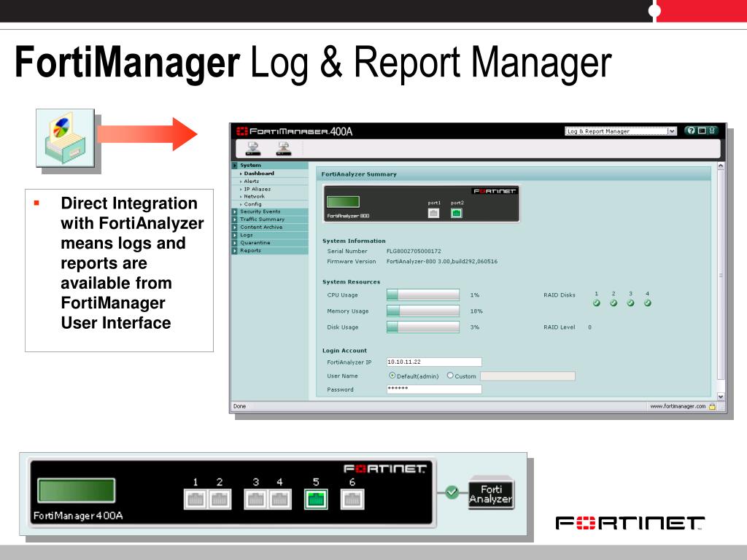Click the logout icon at top right
747x560 pixels.
coord(712,131)
